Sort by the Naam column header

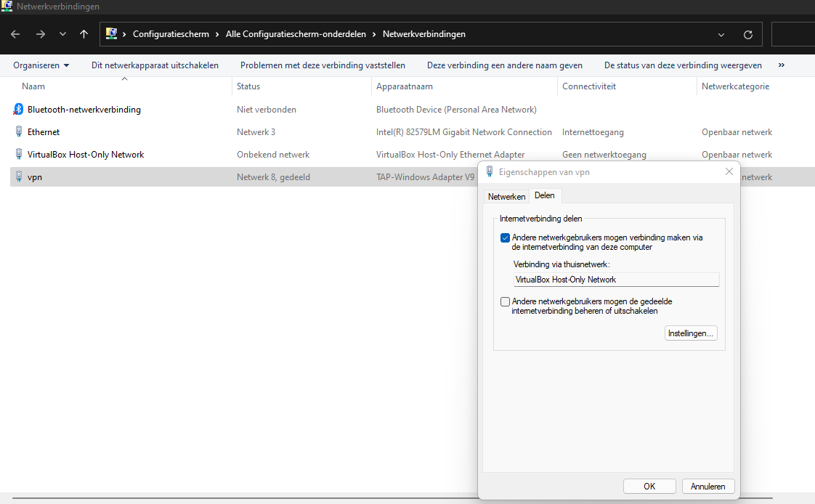click(x=33, y=86)
